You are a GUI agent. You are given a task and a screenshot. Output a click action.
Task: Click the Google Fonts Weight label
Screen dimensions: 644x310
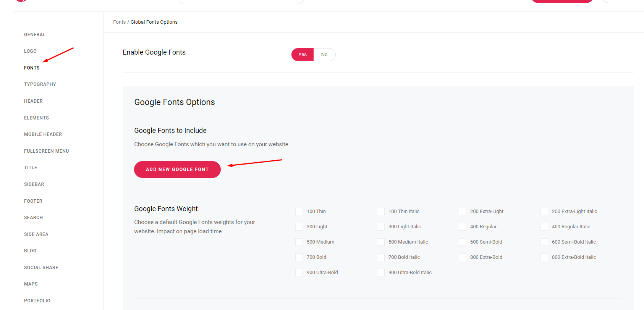click(166, 209)
